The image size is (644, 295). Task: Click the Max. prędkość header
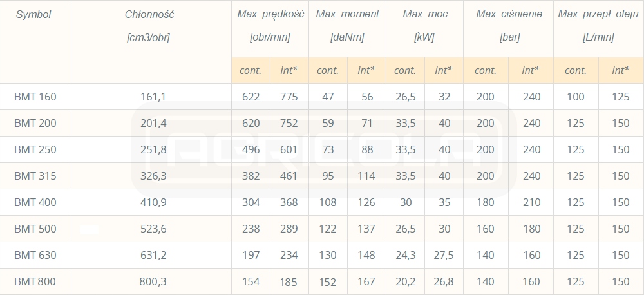pos(270,14)
